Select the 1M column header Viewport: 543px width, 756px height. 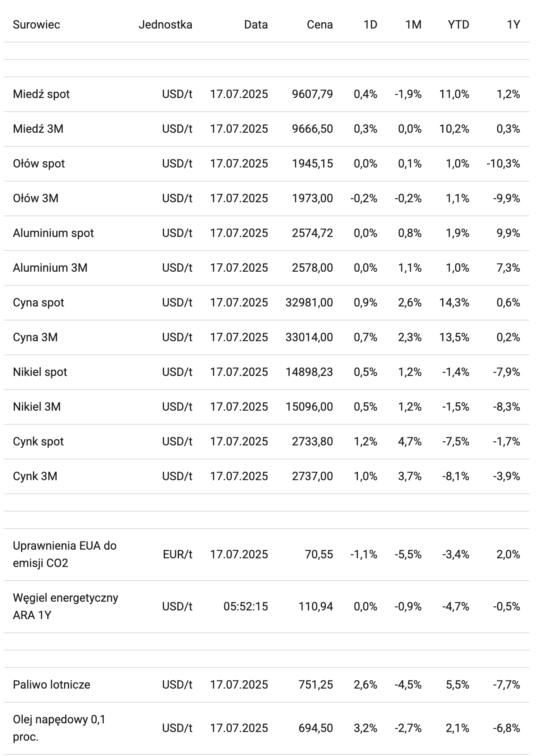(x=413, y=25)
